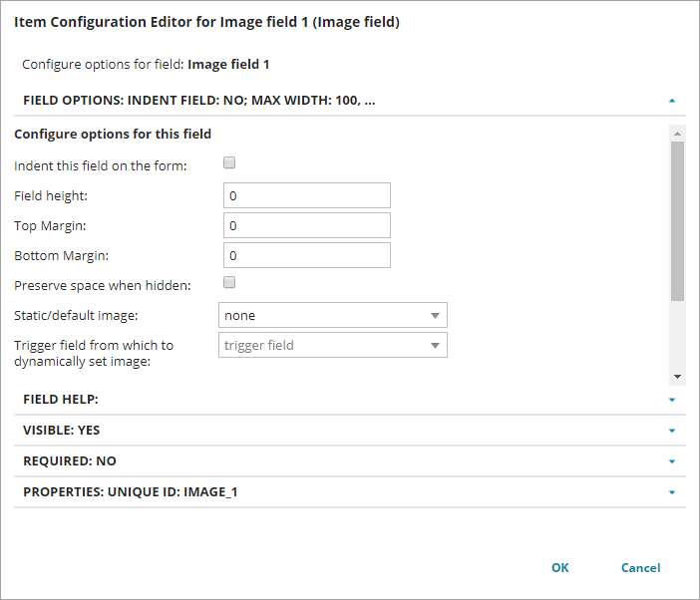The height and width of the screenshot is (600, 700).
Task: Check Preserve space when hidden
Action: (x=229, y=283)
